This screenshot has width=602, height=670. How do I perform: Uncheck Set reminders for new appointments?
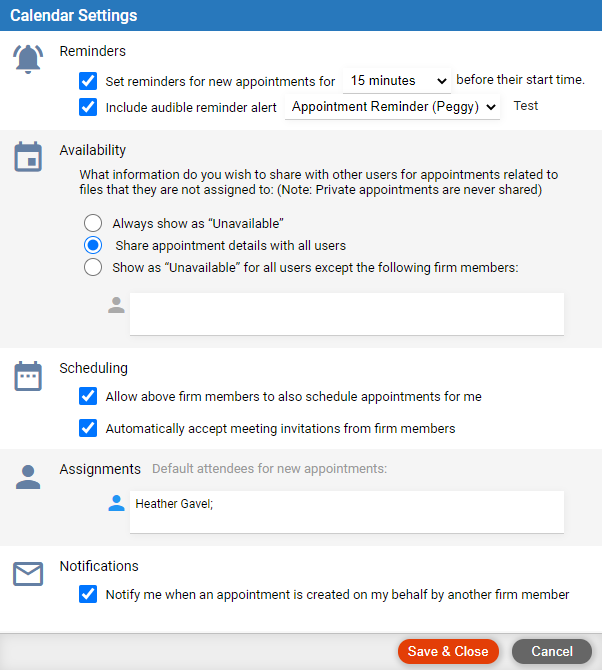tap(88, 81)
